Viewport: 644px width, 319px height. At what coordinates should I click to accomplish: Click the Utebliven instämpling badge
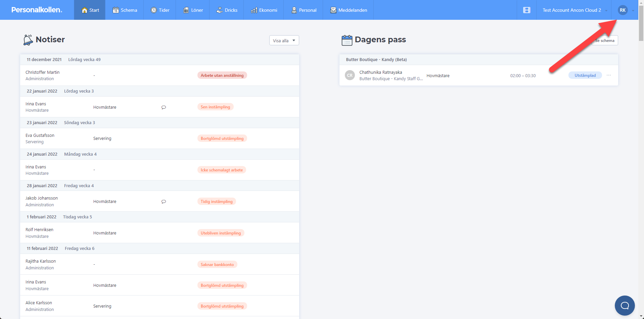click(221, 233)
